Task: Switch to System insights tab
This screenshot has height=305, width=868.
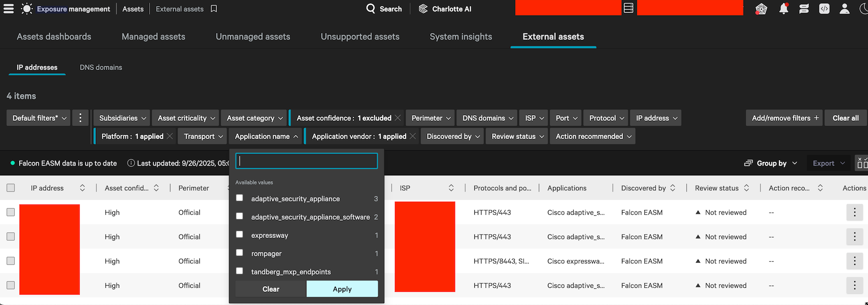Action: [461, 37]
